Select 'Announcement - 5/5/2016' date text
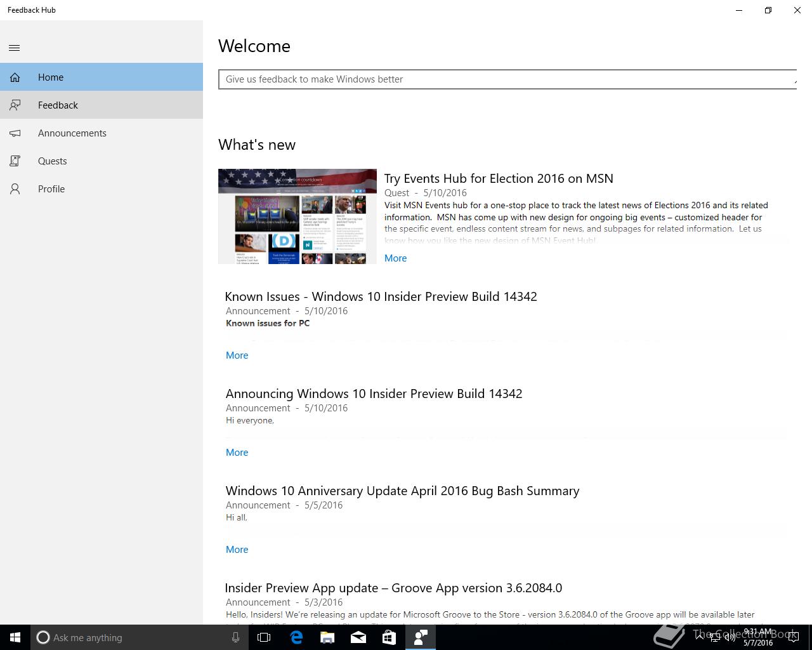Viewport: 812px width, 650px height. [284, 505]
